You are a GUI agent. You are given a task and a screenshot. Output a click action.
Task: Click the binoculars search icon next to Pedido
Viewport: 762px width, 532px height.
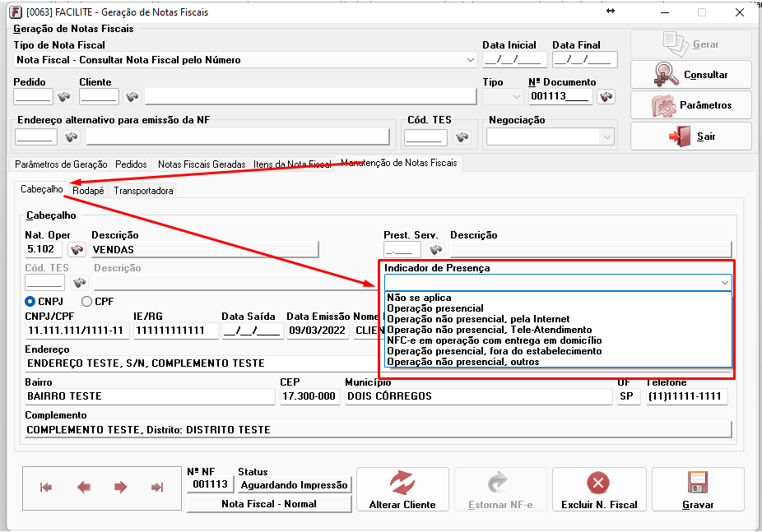[x=63, y=96]
